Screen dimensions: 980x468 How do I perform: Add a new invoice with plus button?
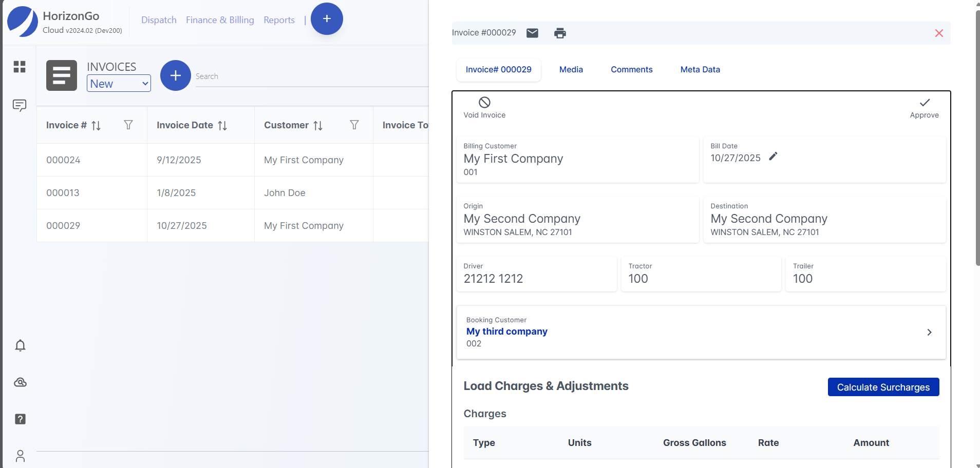click(x=175, y=75)
